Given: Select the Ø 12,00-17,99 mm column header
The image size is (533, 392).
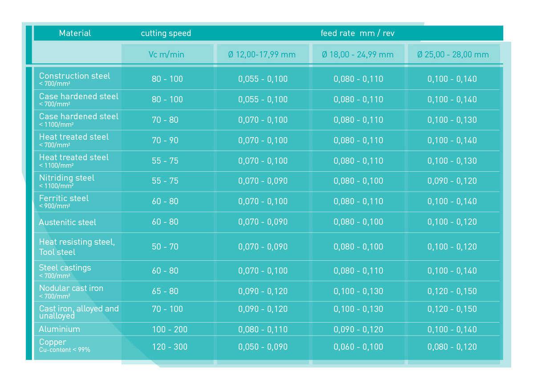Looking at the screenshot, I should click(x=262, y=54).
